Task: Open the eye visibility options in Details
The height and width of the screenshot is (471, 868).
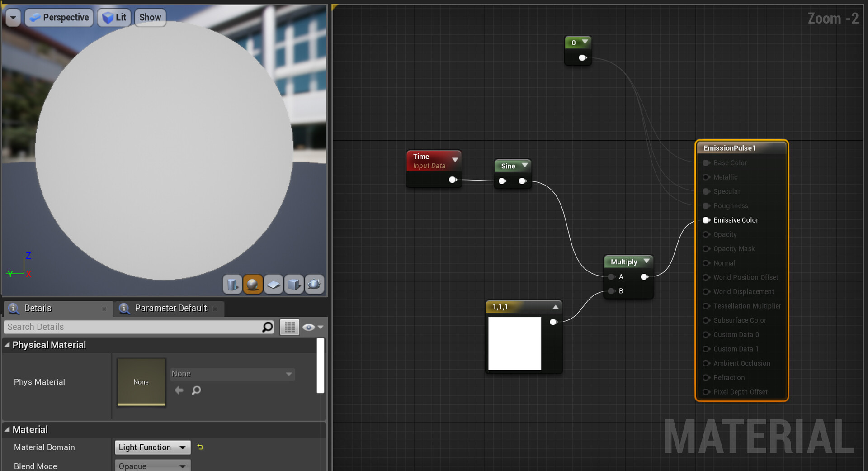Action: click(x=313, y=327)
